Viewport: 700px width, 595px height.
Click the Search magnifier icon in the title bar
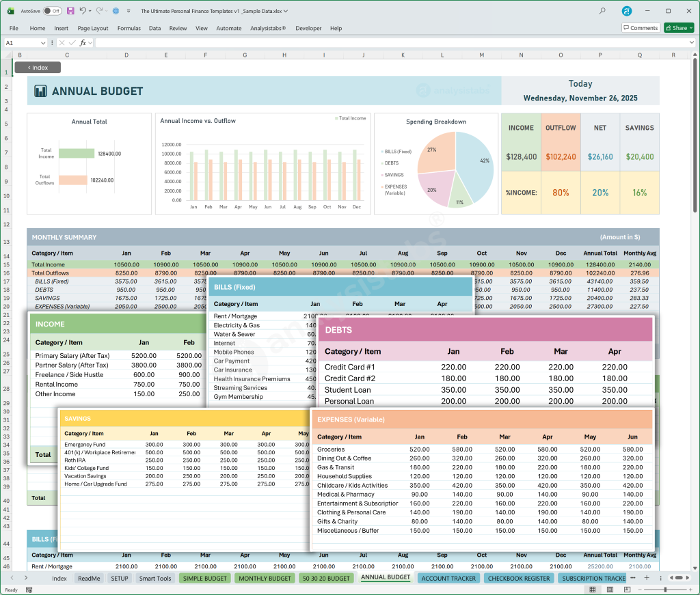tap(601, 10)
